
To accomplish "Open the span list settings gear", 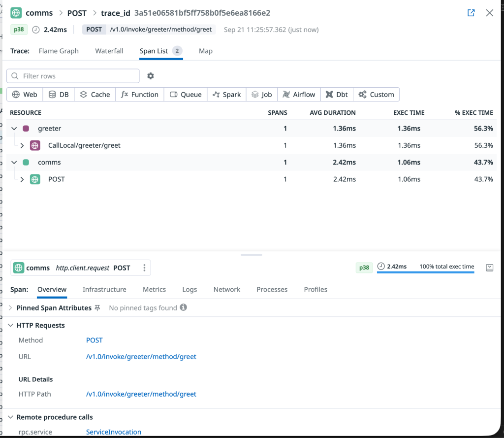I will [x=150, y=76].
